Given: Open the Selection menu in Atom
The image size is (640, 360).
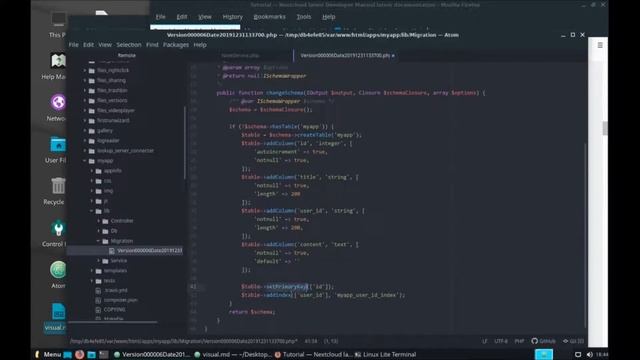Looking at the screenshot, I should coord(129,45).
